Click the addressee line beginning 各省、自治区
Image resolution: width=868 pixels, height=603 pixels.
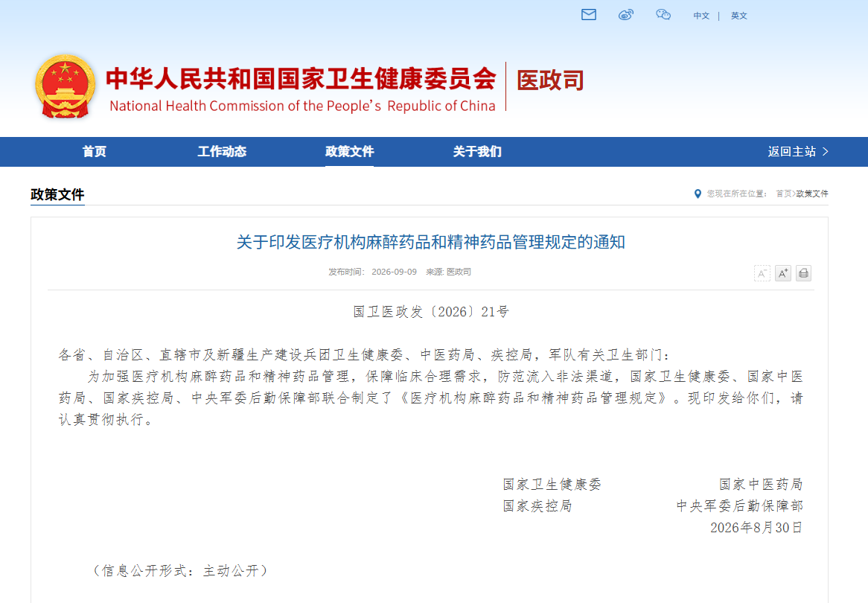364,355
